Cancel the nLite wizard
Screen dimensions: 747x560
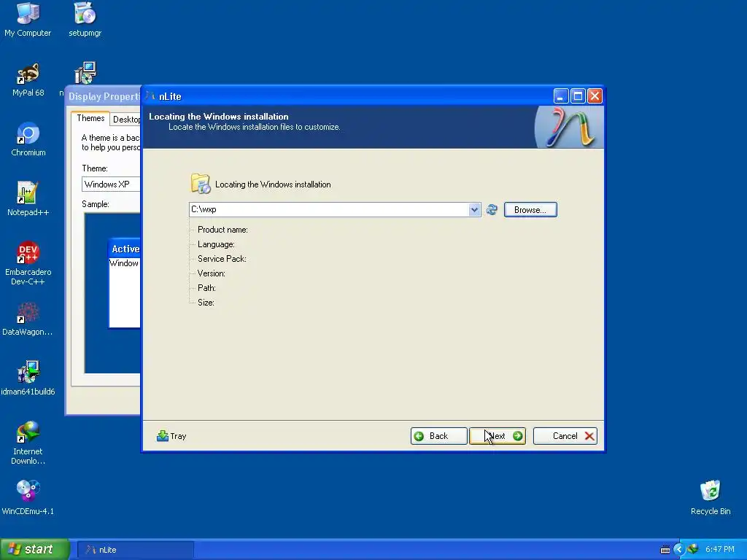point(565,436)
